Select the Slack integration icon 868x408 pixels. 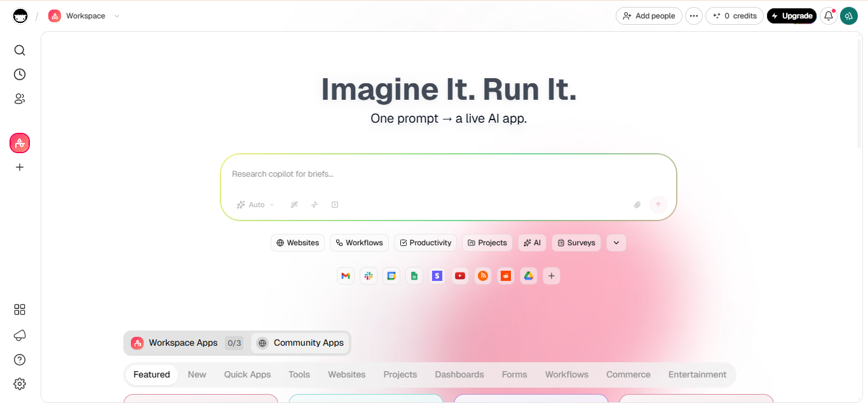click(x=369, y=276)
